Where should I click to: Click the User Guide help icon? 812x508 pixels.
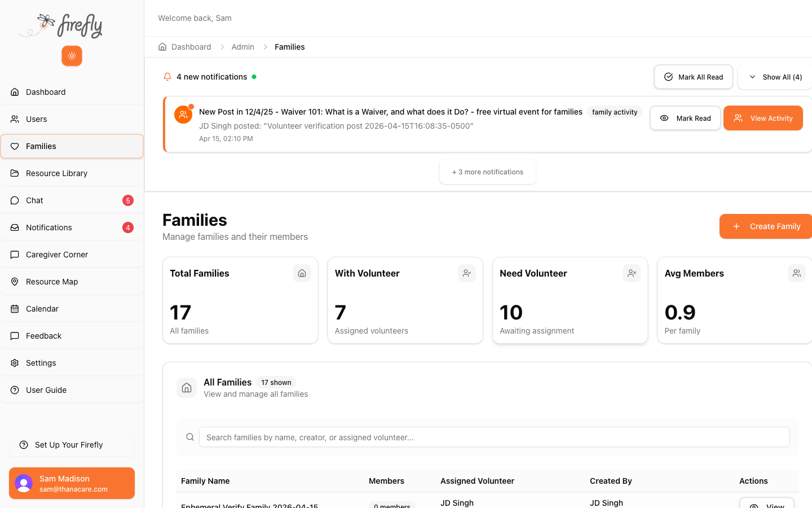click(x=15, y=390)
